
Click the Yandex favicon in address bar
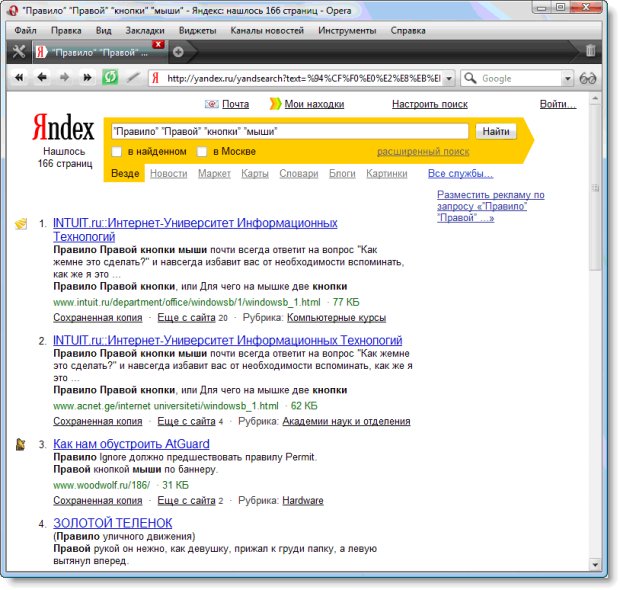[x=156, y=78]
